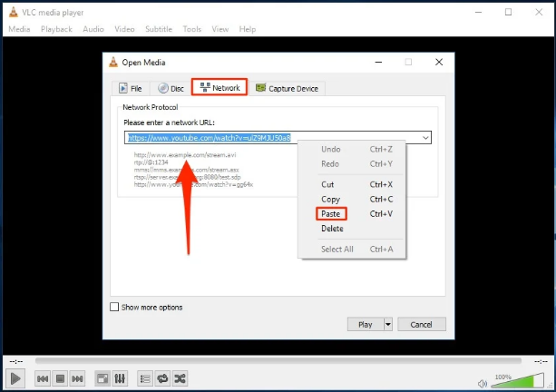
Task: Click the 'Please enter a network URL:' label
Action: coord(169,122)
